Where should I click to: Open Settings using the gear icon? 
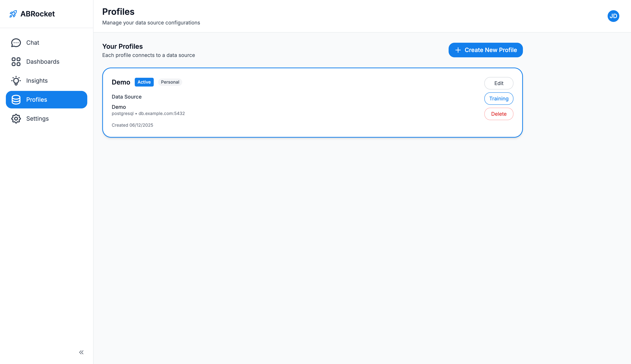tap(16, 118)
